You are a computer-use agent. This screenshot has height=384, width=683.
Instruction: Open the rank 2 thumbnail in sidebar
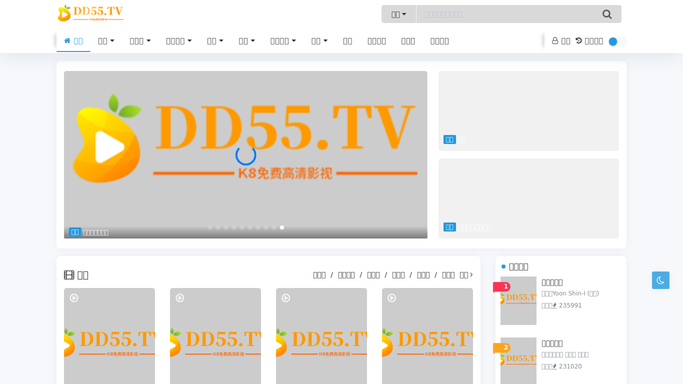pyautogui.click(x=518, y=360)
